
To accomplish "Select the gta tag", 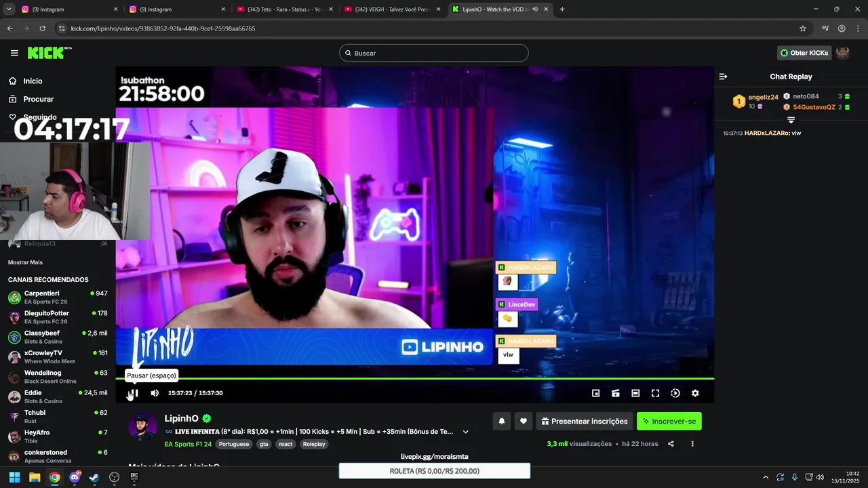I will 264,445.
